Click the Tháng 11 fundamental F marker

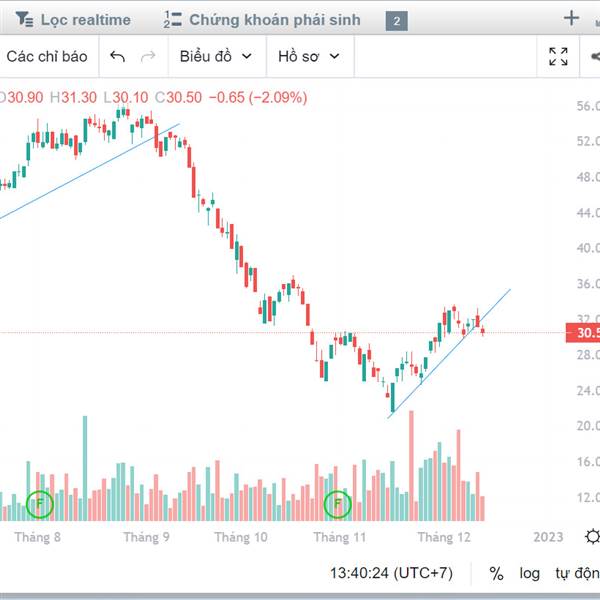point(338,504)
